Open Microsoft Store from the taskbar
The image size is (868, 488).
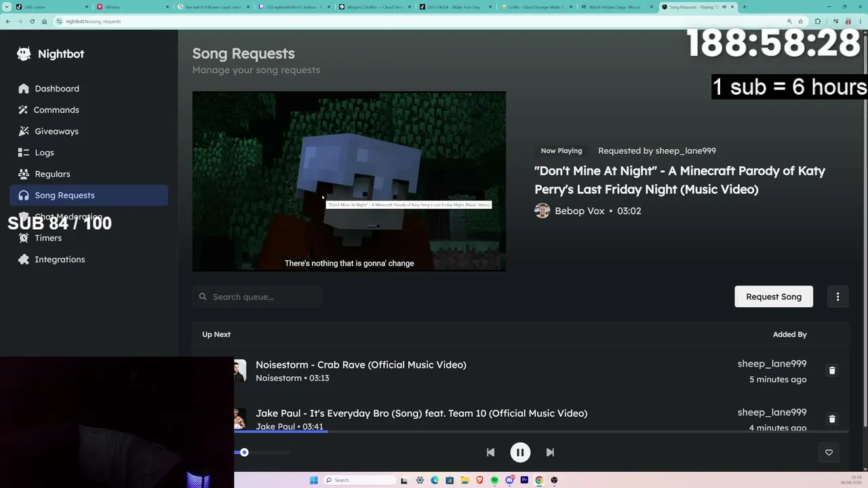coord(450,480)
